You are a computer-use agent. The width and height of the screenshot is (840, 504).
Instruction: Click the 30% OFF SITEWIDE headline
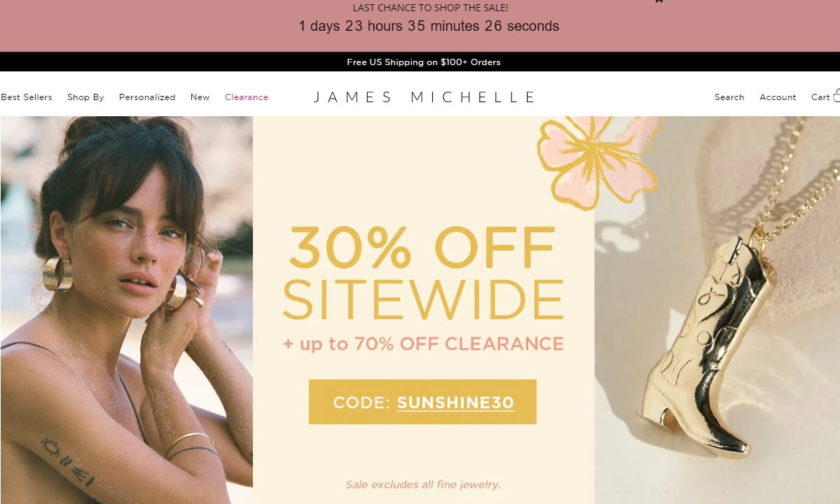pyautogui.click(x=423, y=273)
